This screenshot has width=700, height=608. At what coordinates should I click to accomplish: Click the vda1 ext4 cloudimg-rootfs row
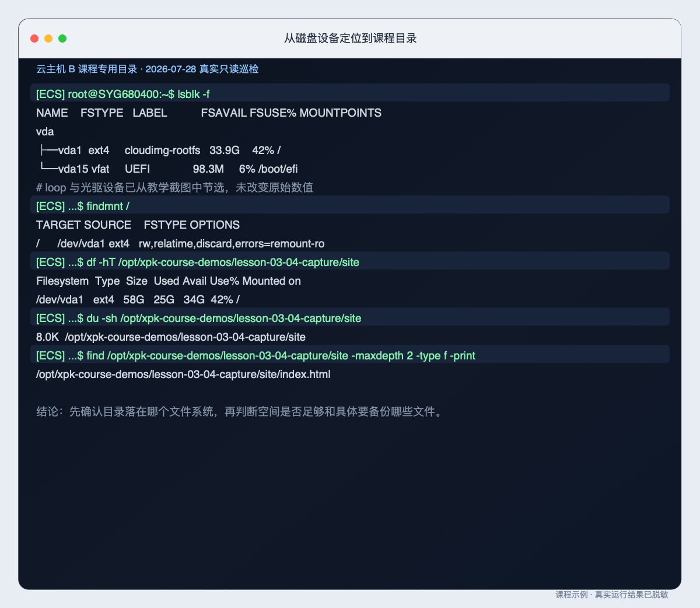coord(160,150)
